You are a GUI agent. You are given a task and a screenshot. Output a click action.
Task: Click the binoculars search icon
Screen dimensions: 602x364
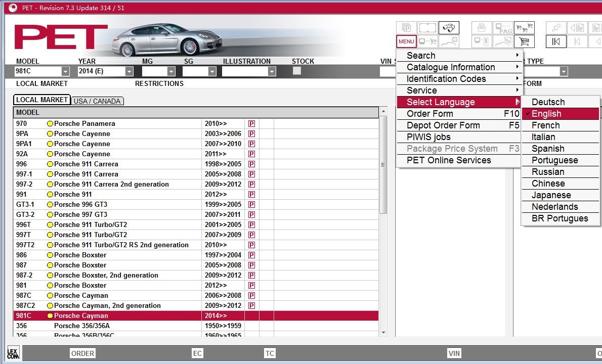point(449,28)
